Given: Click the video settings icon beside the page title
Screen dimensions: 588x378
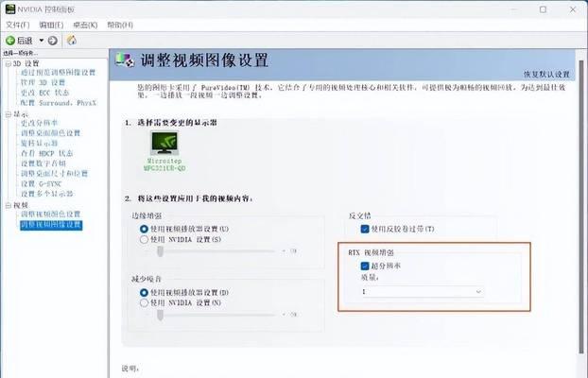Looking at the screenshot, I should [125, 60].
